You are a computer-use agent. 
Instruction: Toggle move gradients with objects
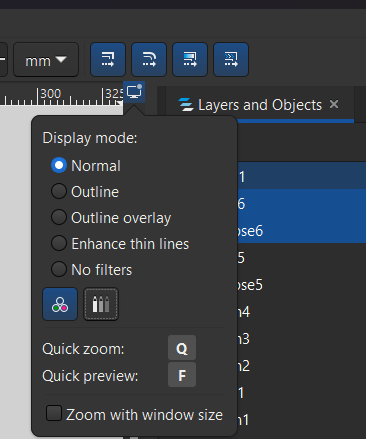click(x=190, y=59)
